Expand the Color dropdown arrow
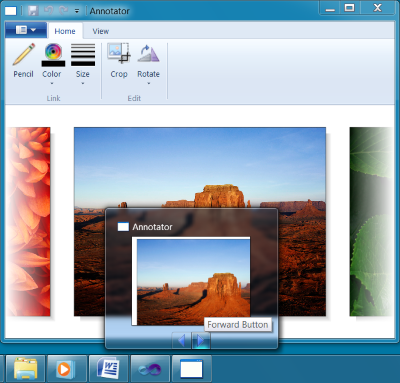The width and height of the screenshot is (400, 383). [52, 83]
